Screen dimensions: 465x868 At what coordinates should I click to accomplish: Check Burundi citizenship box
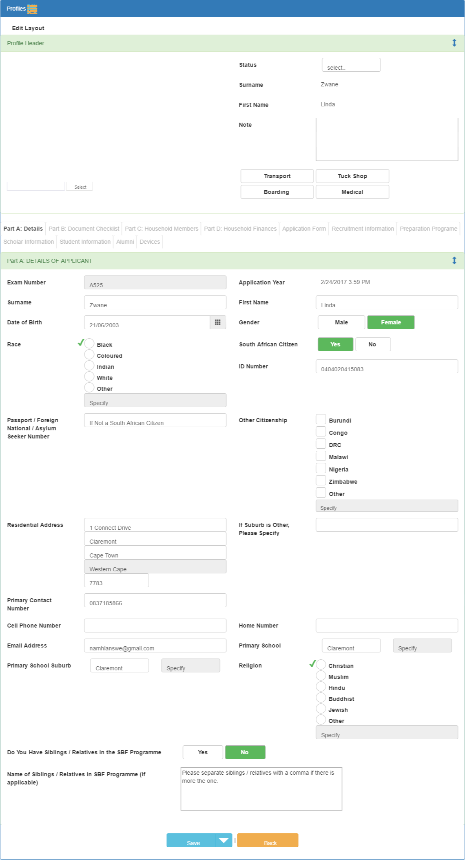321,419
